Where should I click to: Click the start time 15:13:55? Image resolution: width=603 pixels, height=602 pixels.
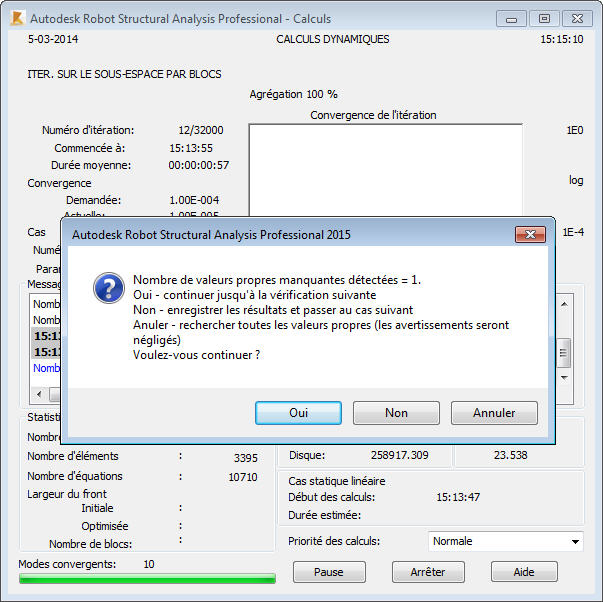[191, 148]
